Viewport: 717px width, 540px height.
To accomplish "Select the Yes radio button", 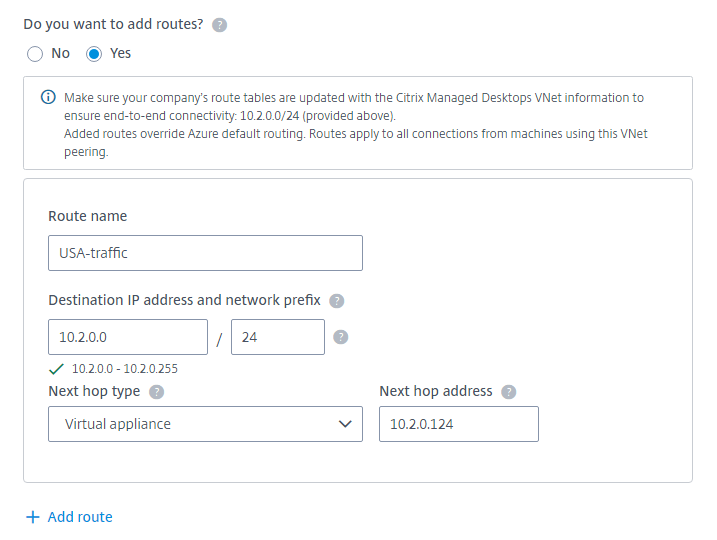I will pyautogui.click(x=95, y=54).
